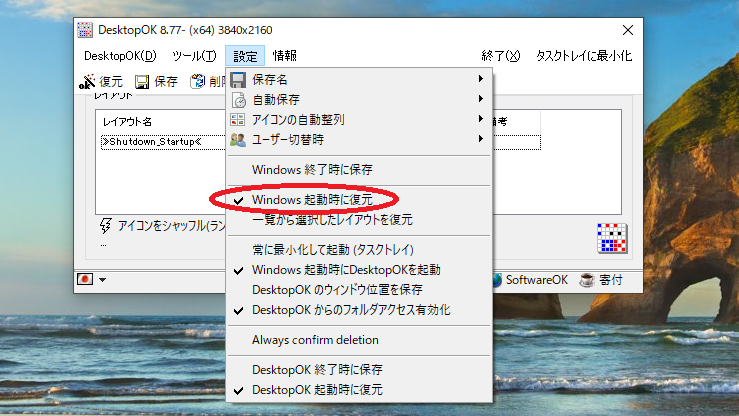Click the colored-dots DesktopOK logo image

(612, 238)
